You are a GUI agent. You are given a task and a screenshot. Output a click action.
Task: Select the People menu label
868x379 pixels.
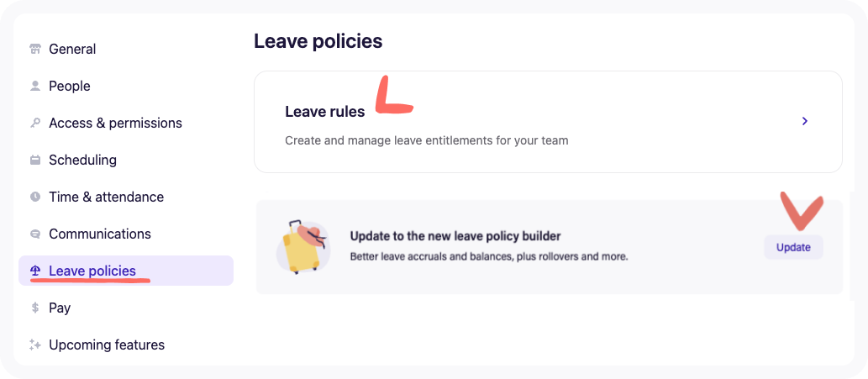(70, 86)
